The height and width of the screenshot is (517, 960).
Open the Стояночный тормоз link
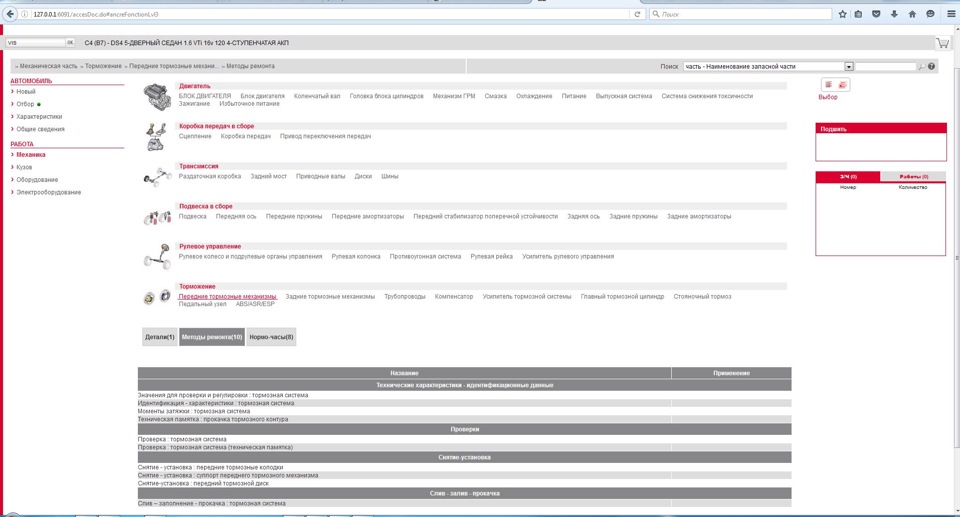[702, 296]
